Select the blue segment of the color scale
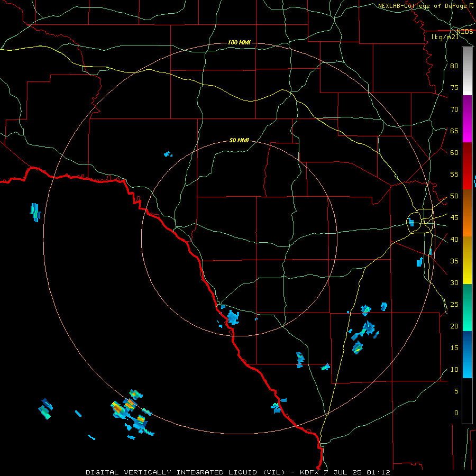This screenshot has height=476, width=476. coord(467,354)
